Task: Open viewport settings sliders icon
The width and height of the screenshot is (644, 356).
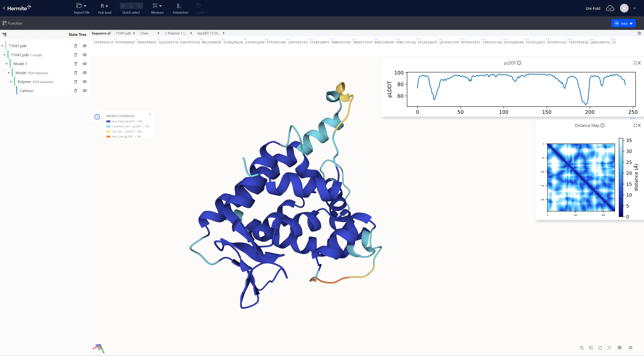Action: [630, 348]
